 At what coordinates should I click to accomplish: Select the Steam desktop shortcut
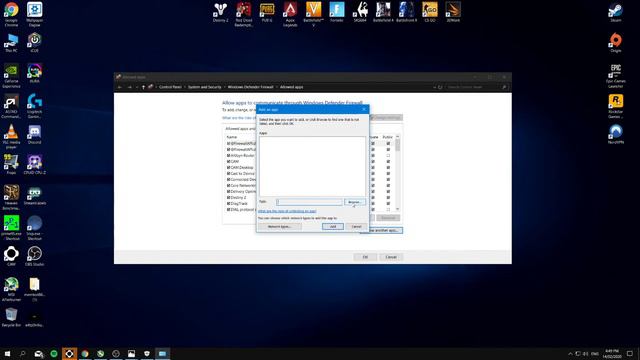click(x=616, y=12)
